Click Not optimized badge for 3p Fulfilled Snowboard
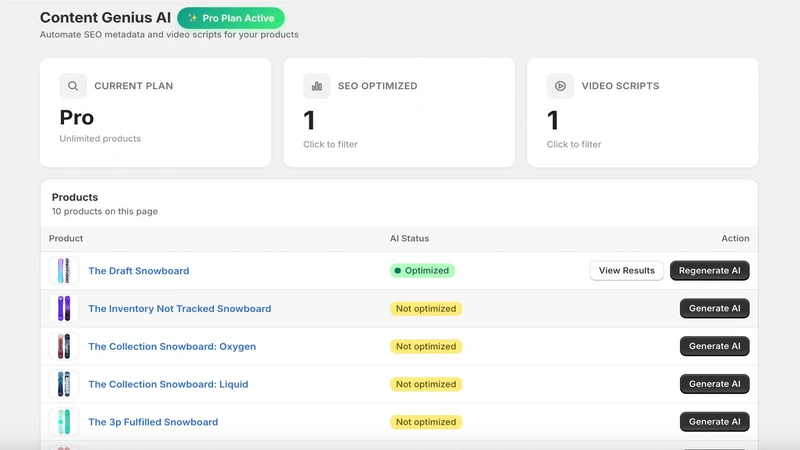 tap(426, 421)
